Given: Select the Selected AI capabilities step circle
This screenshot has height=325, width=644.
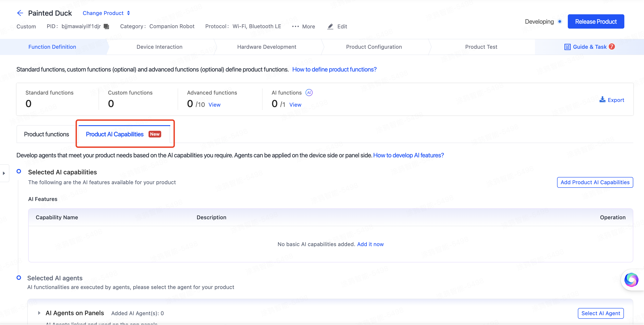Looking at the screenshot, I should point(19,171).
